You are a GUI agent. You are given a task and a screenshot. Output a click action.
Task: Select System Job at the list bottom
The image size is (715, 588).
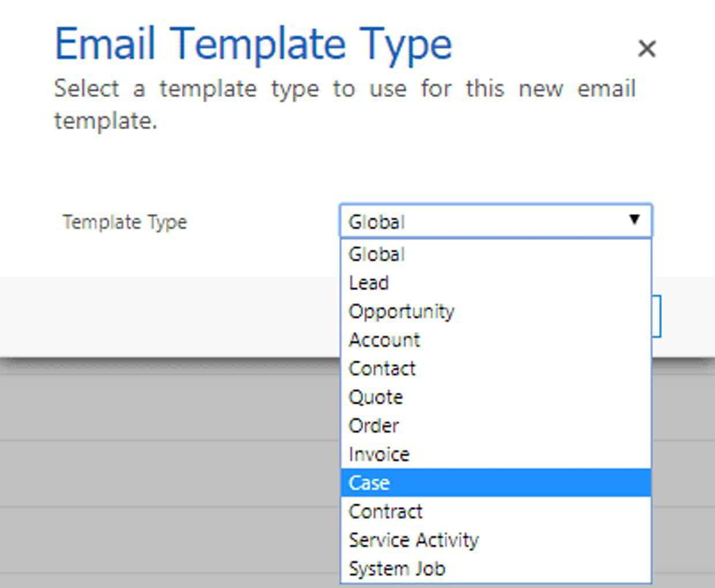click(396, 568)
